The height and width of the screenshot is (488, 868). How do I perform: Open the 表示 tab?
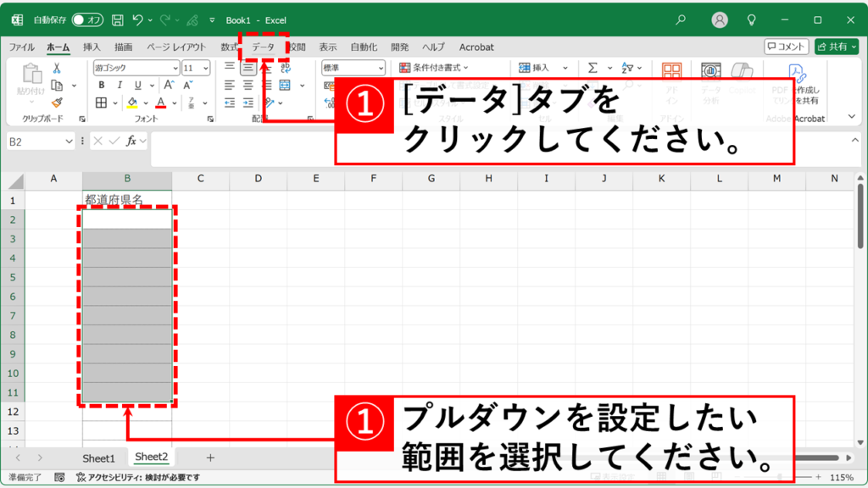tap(328, 47)
